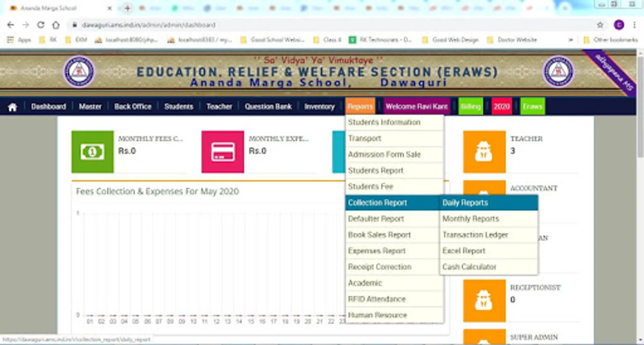644x345 pixels.
Task: Select Students Information from Reports menu
Action: (x=394, y=122)
